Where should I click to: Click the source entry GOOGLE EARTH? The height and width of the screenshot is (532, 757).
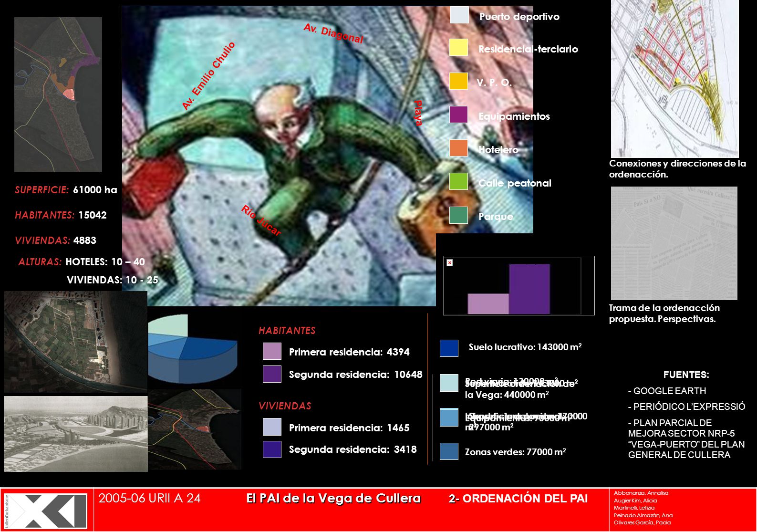click(667, 391)
